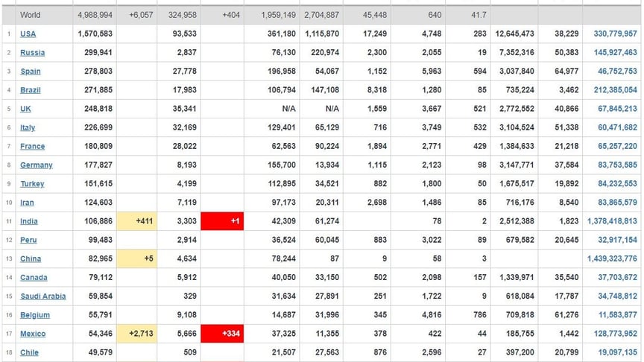Click the France country link

point(32,147)
